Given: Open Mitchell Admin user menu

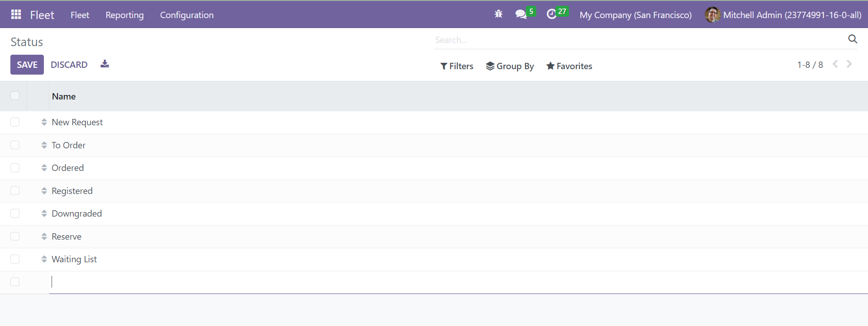Looking at the screenshot, I should 783,14.
